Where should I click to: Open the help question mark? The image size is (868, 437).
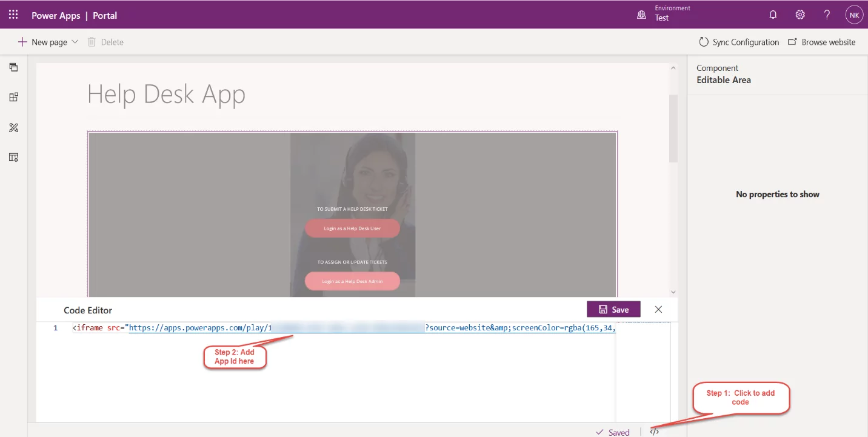[827, 15]
